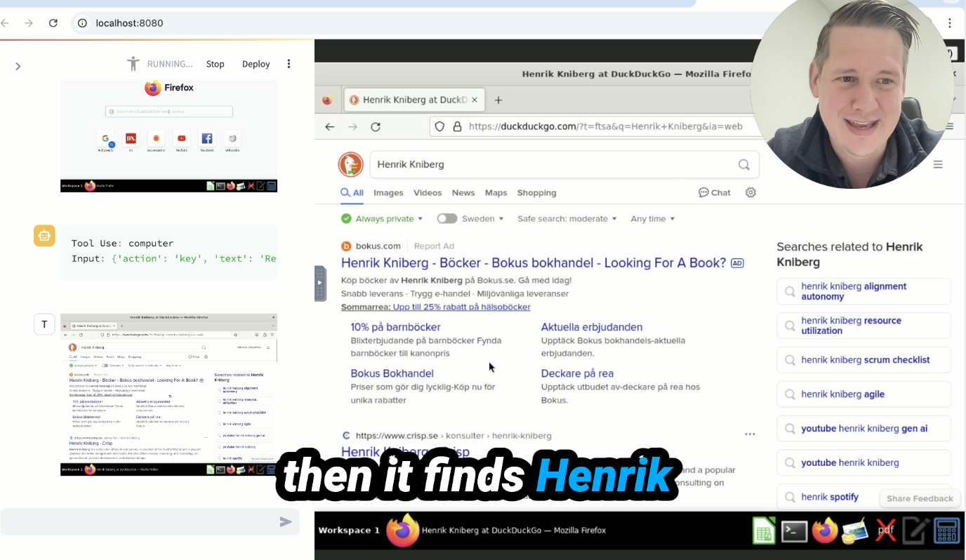
Task: Open Safe search: moderate dropdown
Action: point(567,219)
